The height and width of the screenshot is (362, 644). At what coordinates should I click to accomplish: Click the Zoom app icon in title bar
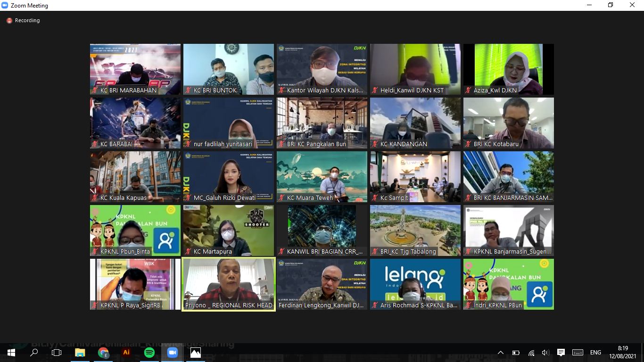[5, 6]
